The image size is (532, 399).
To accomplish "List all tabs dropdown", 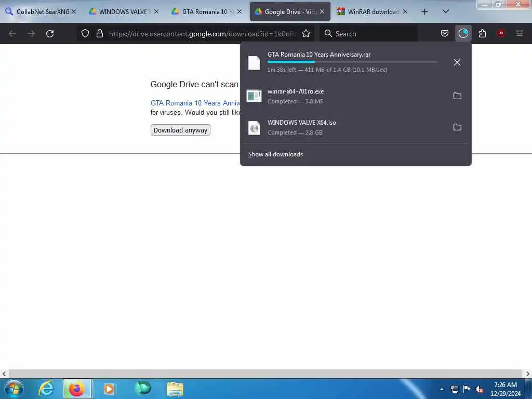I will 446,11.
